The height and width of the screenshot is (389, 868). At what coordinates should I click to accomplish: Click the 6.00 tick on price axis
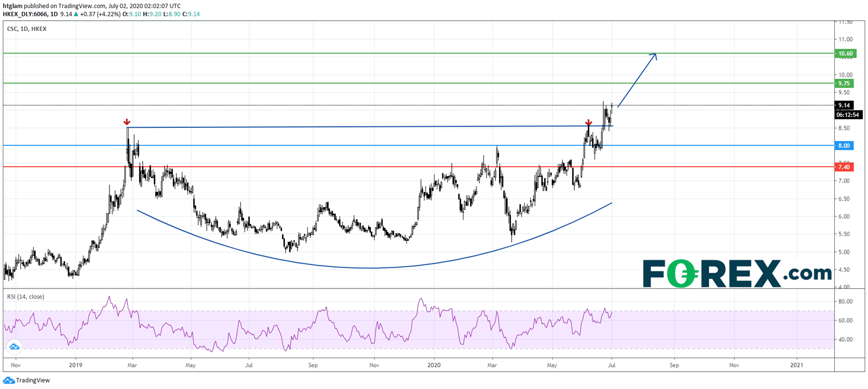pyautogui.click(x=844, y=217)
